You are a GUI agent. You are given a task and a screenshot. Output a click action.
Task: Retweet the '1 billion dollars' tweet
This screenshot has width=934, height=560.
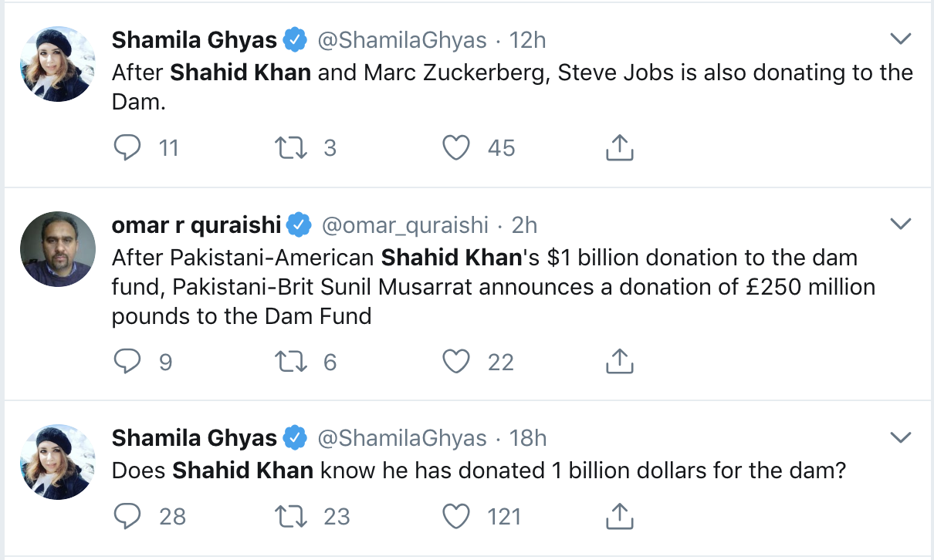(293, 516)
